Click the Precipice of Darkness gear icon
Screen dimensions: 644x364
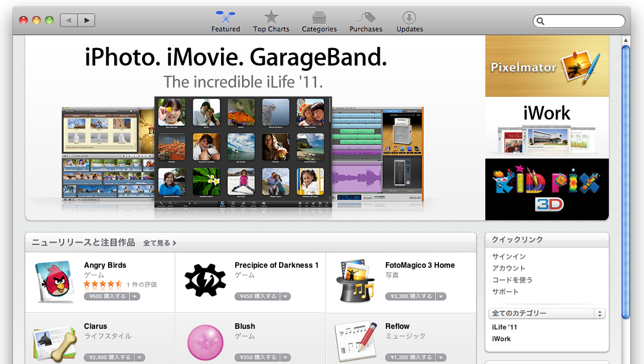point(205,280)
